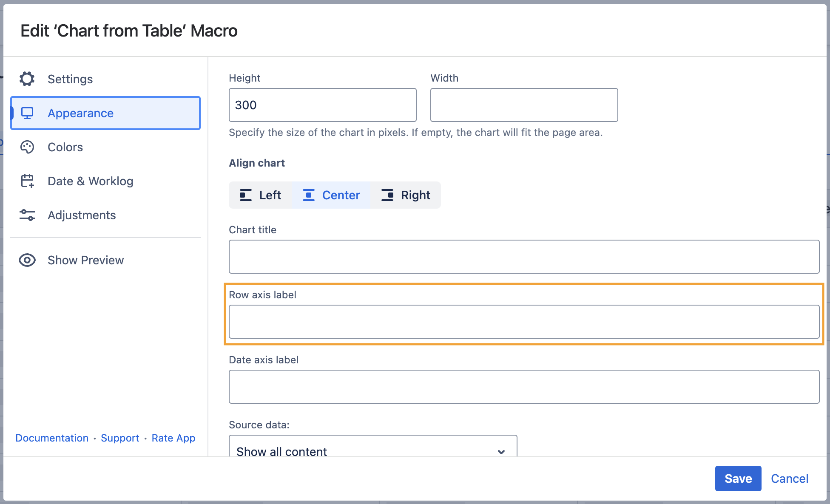Viewport: 830px width, 504px height.
Task: Open the Documentation link
Action: click(52, 438)
